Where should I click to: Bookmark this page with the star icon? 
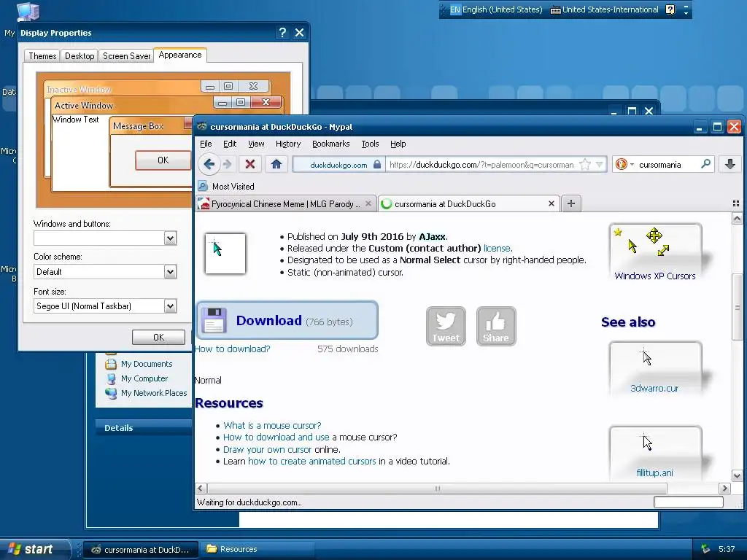click(x=585, y=164)
